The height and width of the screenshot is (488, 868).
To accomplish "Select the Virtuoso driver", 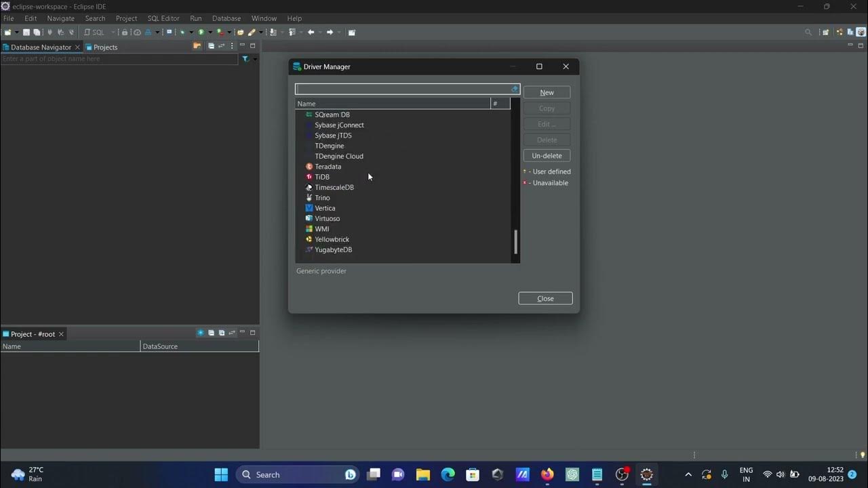I will (327, 218).
